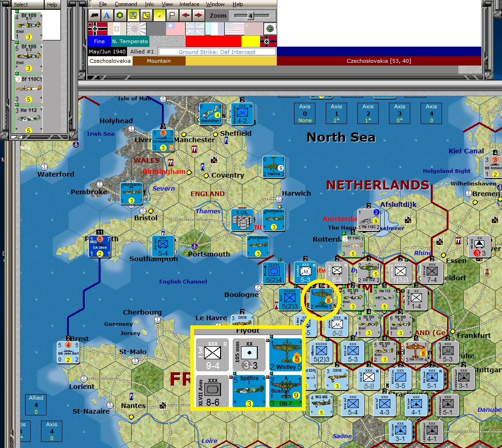Click the red initiative bar
Viewport: 502px width, 448px height.
pos(213,41)
